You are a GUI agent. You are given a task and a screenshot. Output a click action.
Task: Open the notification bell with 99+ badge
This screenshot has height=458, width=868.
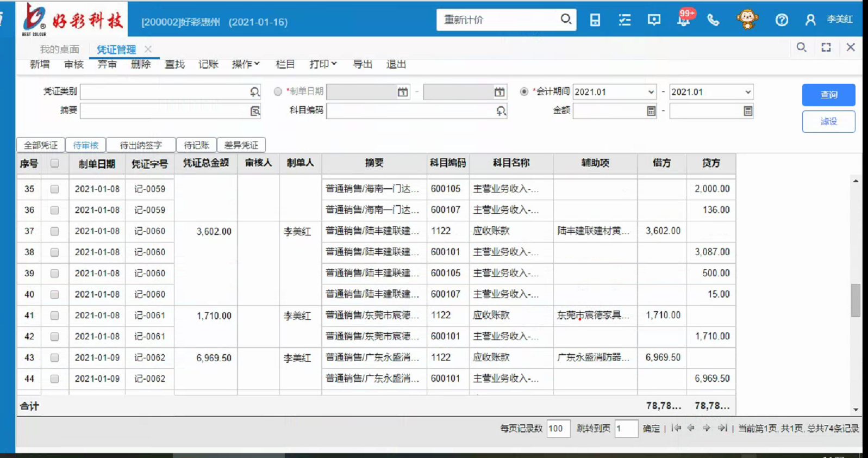coord(684,19)
